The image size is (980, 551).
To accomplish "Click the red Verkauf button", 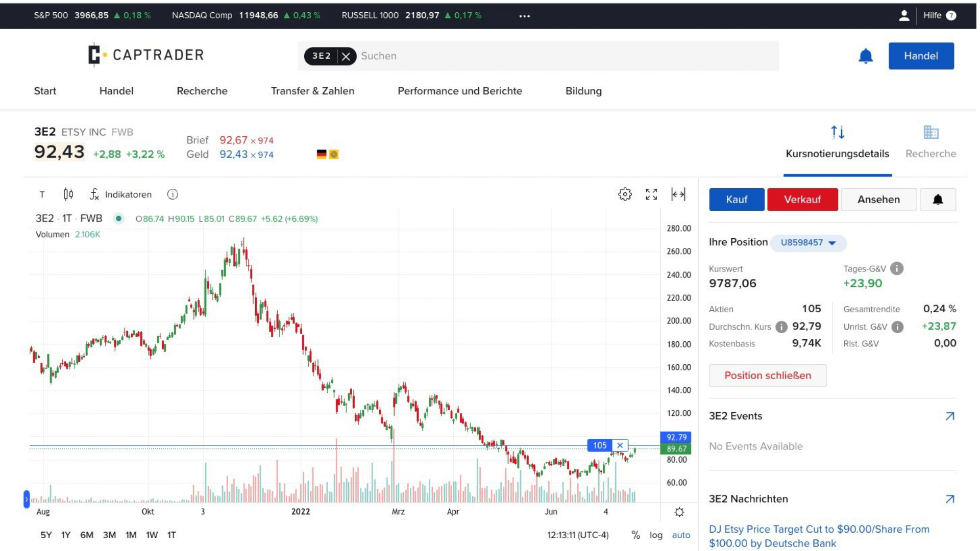I will (802, 199).
